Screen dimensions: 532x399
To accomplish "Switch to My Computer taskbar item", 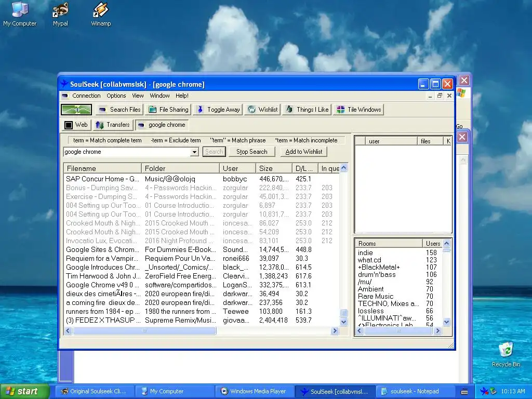I will (x=175, y=391).
